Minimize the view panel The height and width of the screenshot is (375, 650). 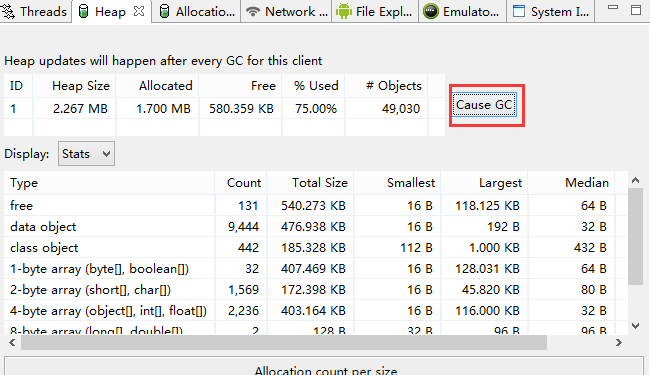(613, 7)
